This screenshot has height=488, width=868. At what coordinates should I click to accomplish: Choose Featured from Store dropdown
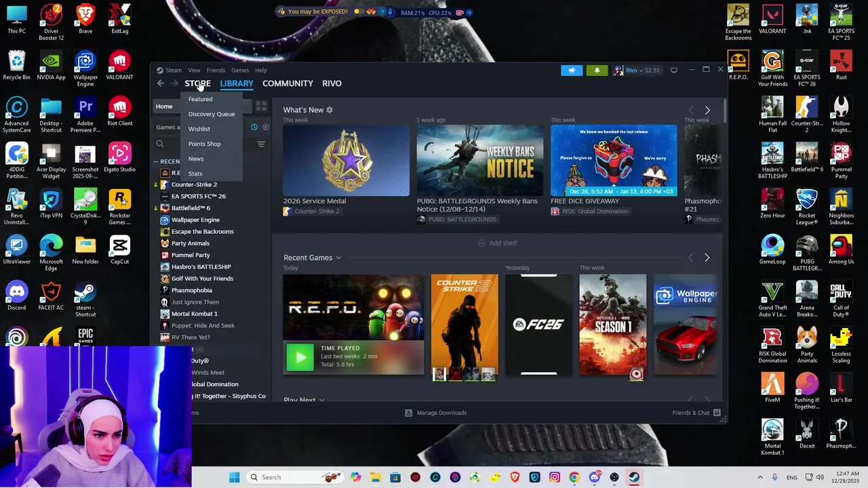pos(200,99)
